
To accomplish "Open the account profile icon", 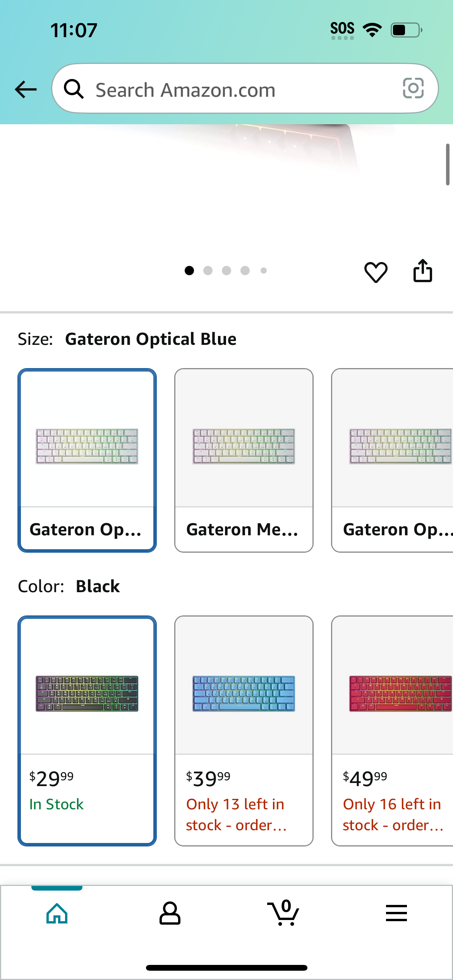I will (x=170, y=913).
